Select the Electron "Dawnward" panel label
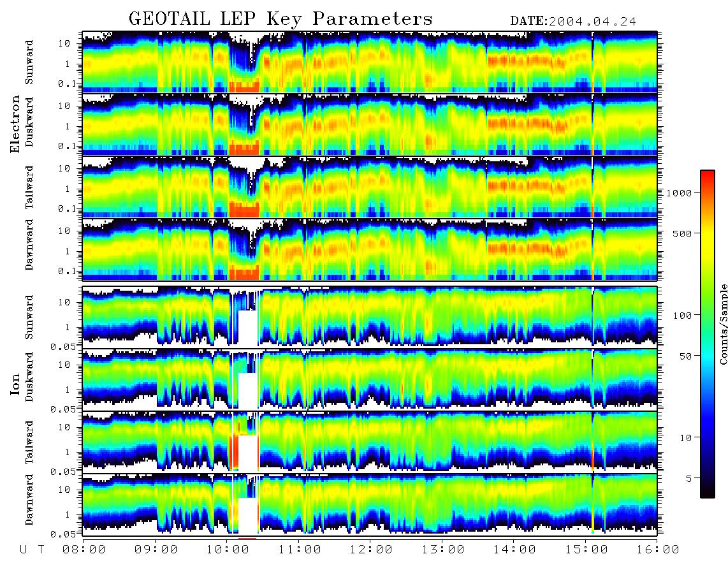Image resolution: width=728 pixels, height=561 pixels. click(29, 245)
